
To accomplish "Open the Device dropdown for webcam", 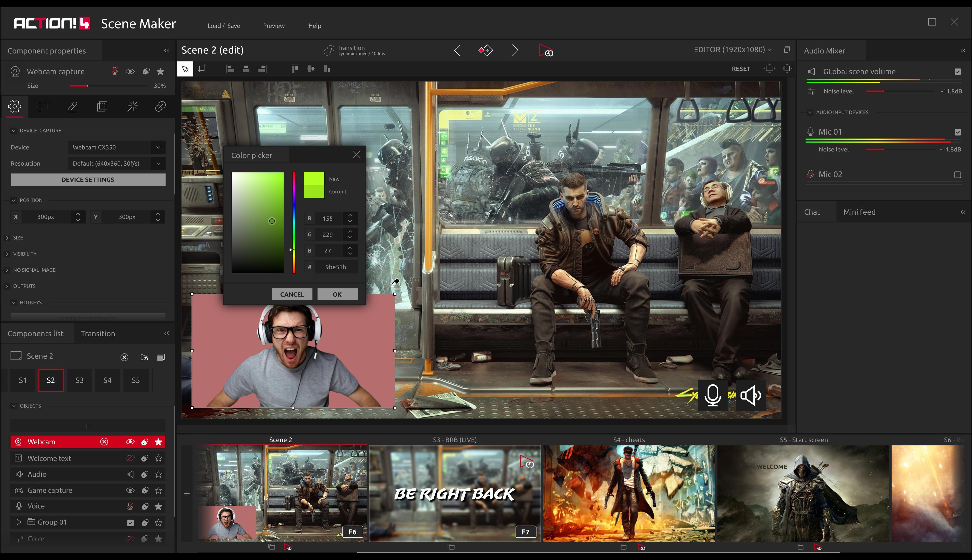I will pyautogui.click(x=117, y=147).
